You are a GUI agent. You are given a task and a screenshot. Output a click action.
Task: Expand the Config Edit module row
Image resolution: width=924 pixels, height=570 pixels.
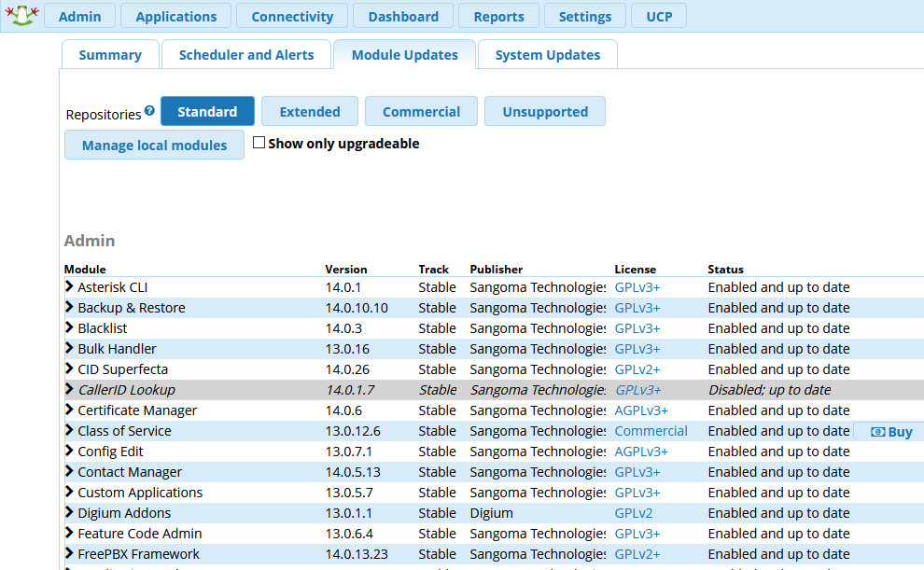coord(69,451)
